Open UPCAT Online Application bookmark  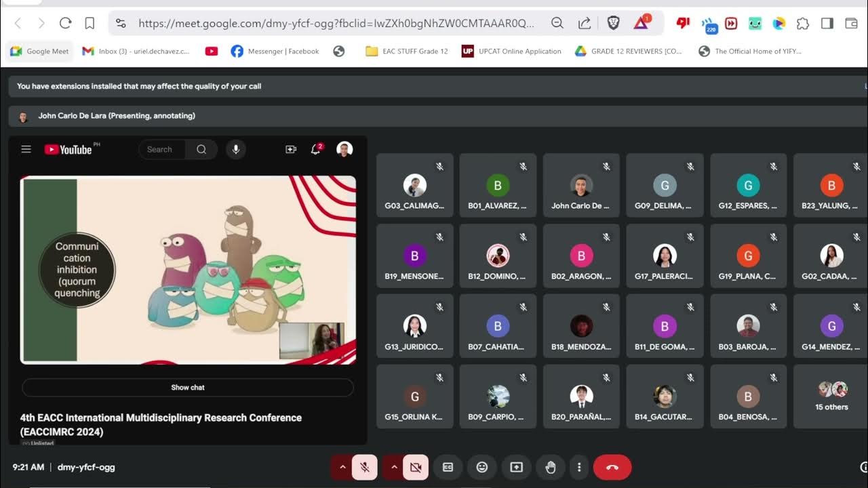(512, 51)
